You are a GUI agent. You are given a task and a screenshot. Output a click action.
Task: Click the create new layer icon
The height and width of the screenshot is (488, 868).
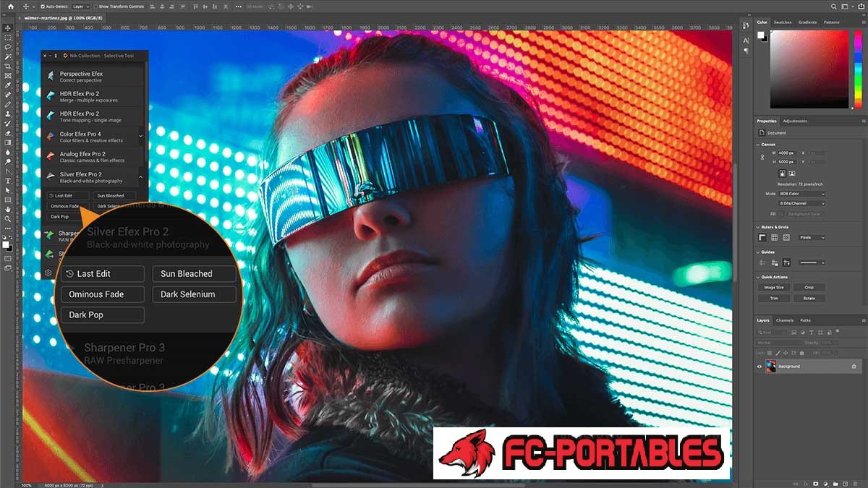click(845, 484)
